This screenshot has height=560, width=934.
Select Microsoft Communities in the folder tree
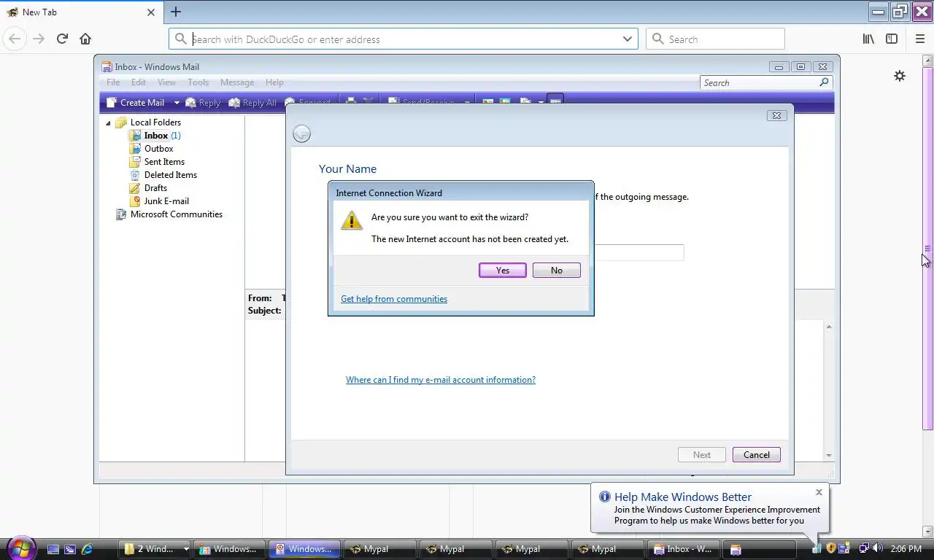(x=177, y=214)
